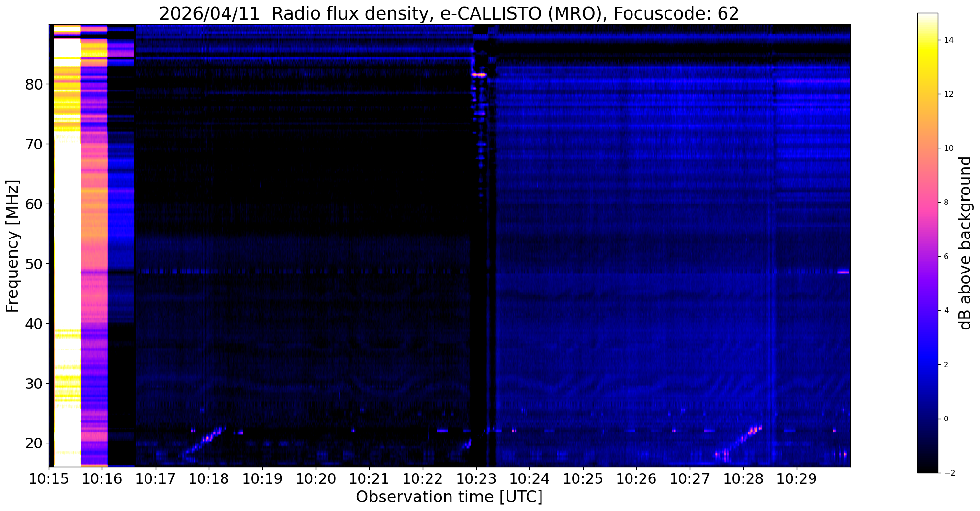Select the 10:16 time tick label
The height and width of the screenshot is (511, 980).
coord(102,479)
